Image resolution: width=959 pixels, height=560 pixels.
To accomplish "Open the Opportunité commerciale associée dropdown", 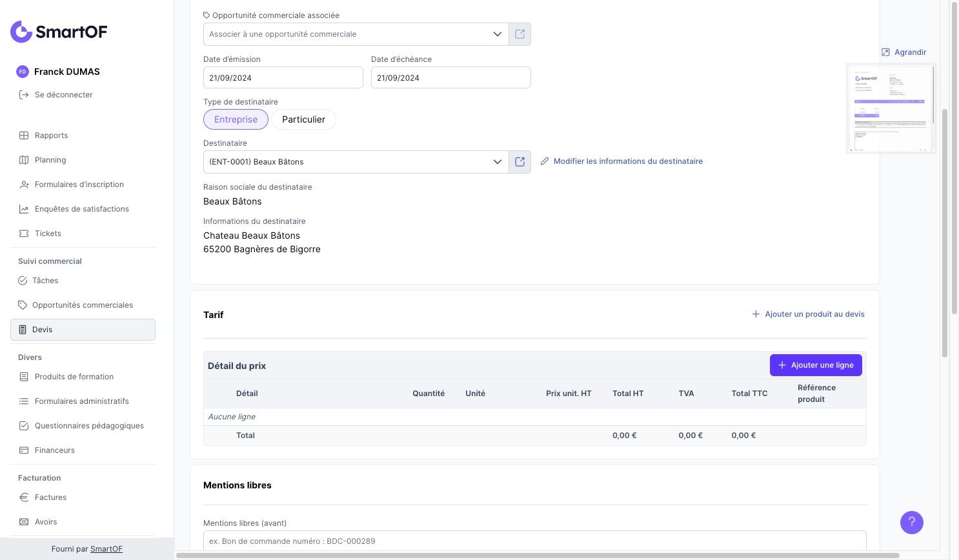I will [497, 34].
